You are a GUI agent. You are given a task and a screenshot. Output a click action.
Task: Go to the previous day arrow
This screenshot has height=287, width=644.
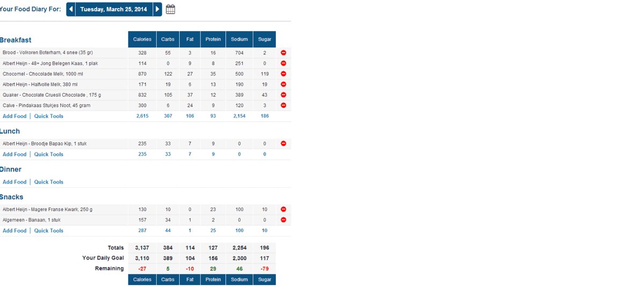[x=71, y=9]
